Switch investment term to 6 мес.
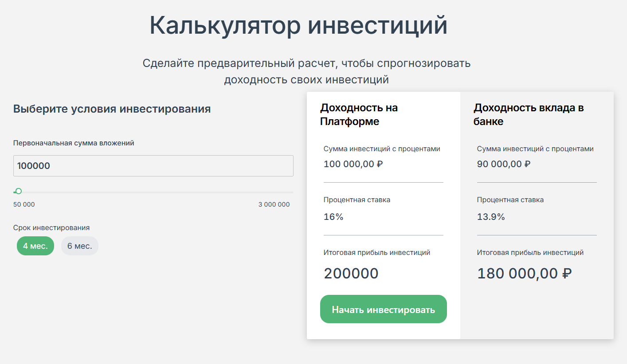Image resolution: width=627 pixels, height=364 pixels. (80, 246)
